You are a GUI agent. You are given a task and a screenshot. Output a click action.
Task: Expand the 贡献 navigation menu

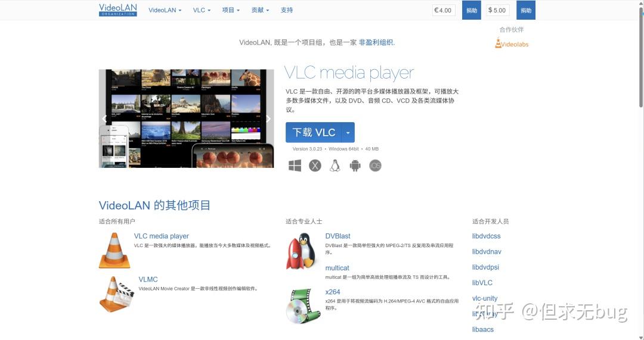tap(260, 10)
